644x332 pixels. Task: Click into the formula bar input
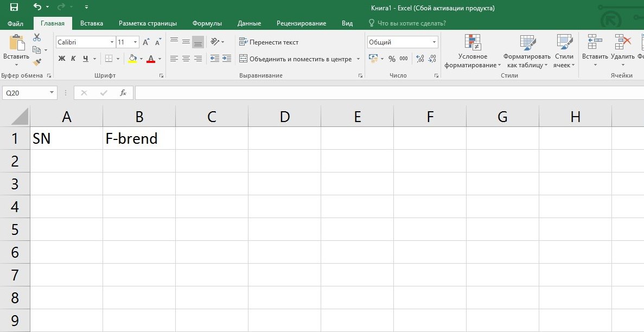tap(390, 93)
